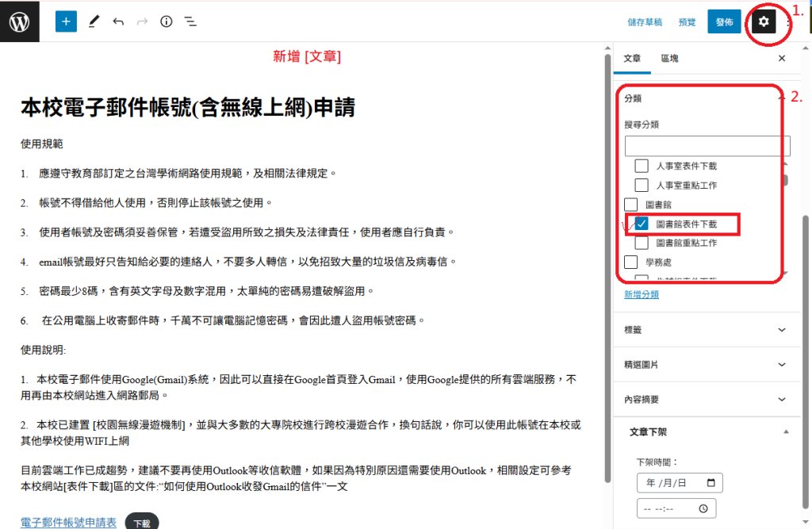Expand the 標籤 panel

click(707, 329)
